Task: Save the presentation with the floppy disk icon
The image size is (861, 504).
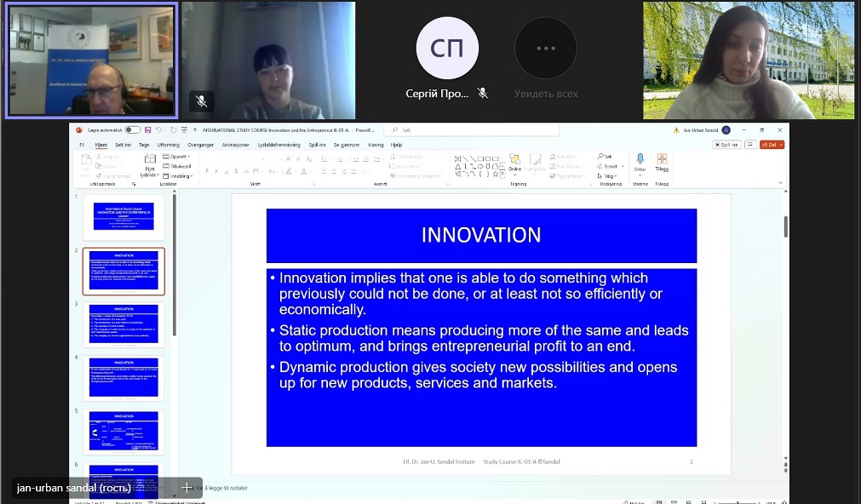Action: pyautogui.click(x=147, y=130)
